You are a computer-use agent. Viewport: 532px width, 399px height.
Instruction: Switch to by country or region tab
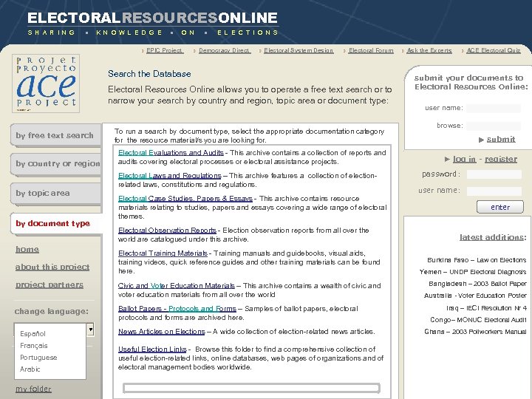coord(55,164)
